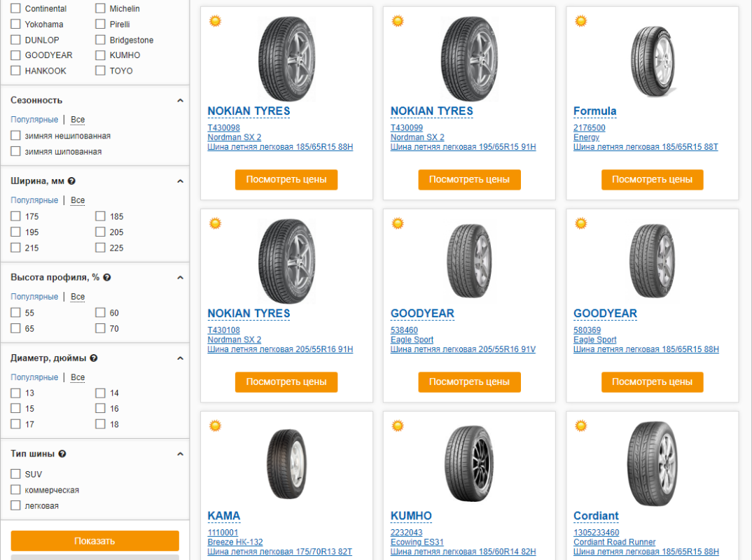Collapse the Диаметр, дюймы filter section
The image size is (752, 560).
[181, 358]
